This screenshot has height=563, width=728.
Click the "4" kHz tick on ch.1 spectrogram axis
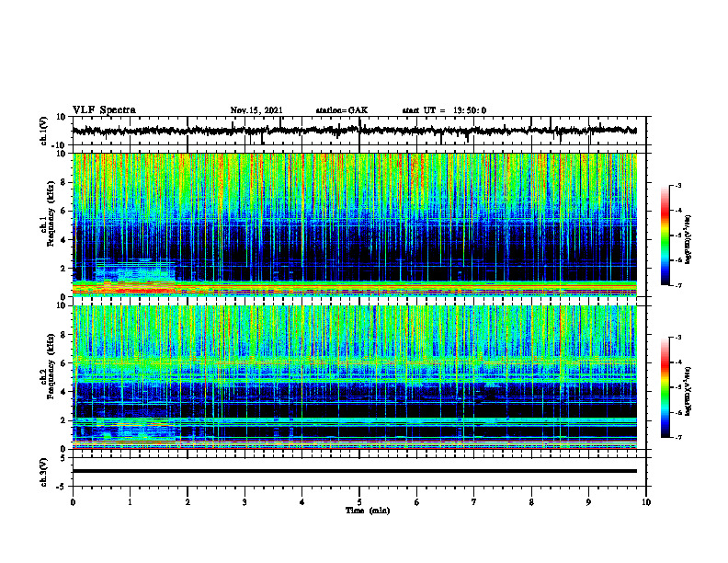click(63, 240)
